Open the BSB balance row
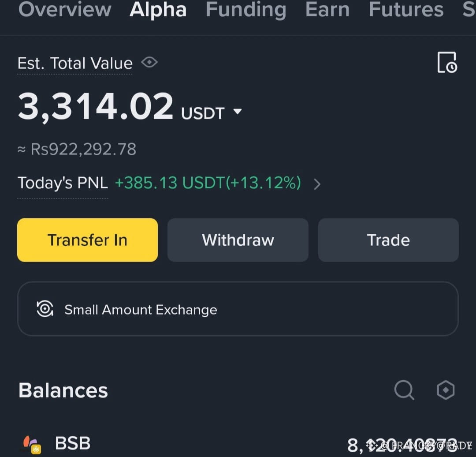Viewport: 476px width, 457px height. 238,444
